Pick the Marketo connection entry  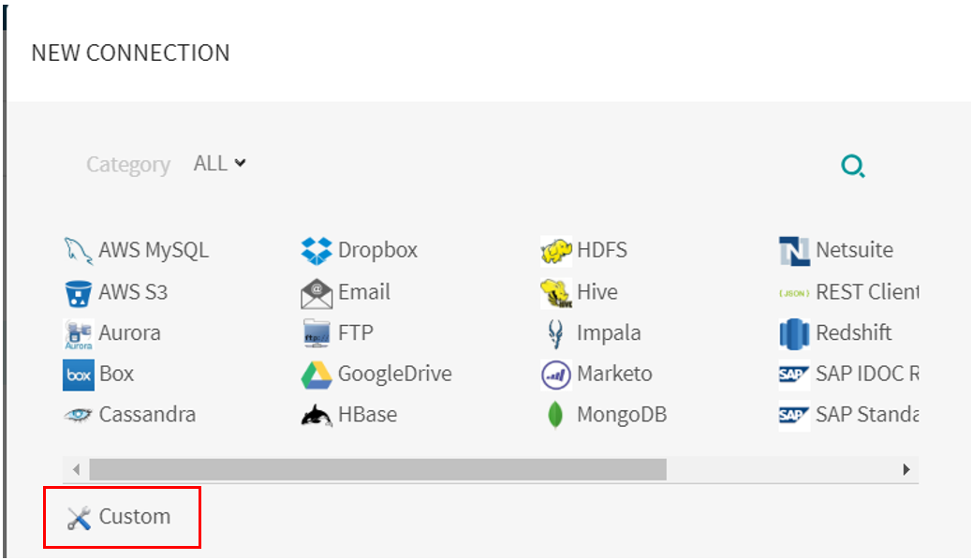tap(596, 375)
